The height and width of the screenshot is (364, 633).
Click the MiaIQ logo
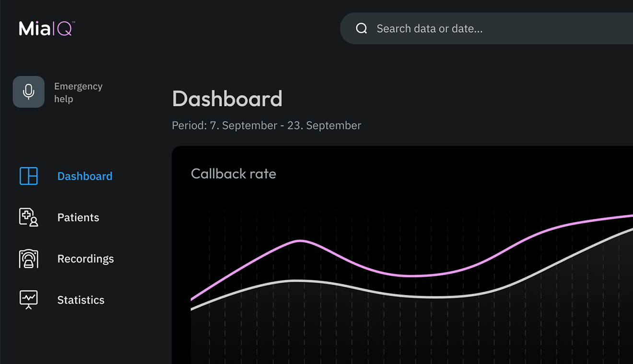coord(46,29)
